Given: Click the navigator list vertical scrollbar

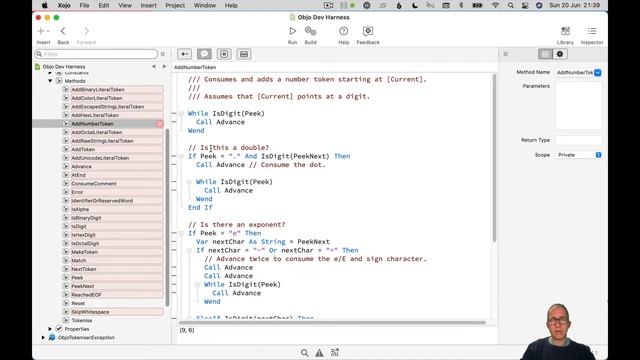Looking at the screenshot, I should [x=167, y=218].
